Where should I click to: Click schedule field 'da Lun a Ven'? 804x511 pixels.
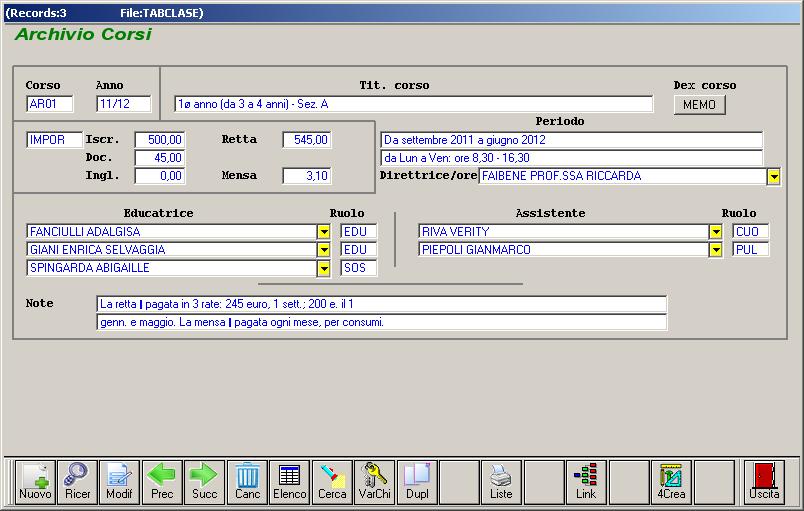pyautogui.click(x=572, y=158)
